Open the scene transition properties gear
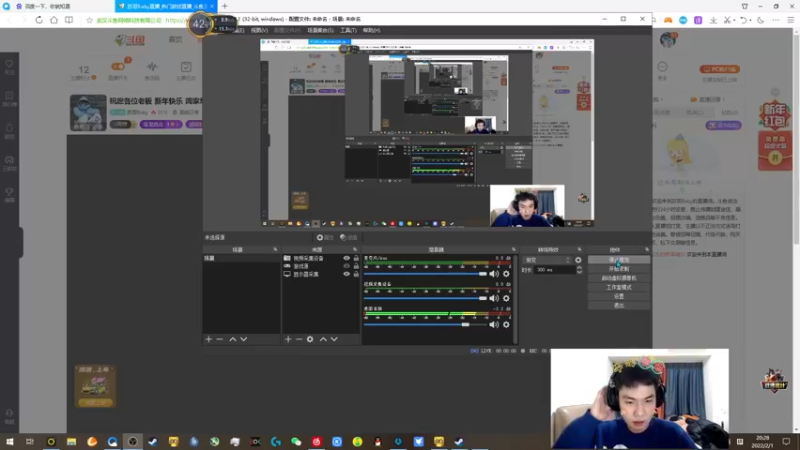Screen dimensions: 800x450 (x=578, y=260)
